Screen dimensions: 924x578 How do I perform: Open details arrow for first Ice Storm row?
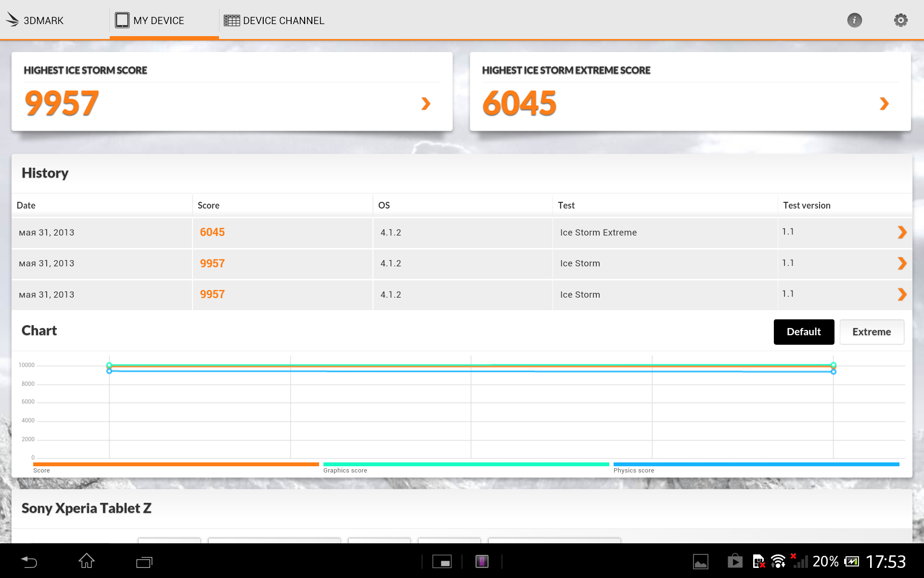tap(902, 263)
